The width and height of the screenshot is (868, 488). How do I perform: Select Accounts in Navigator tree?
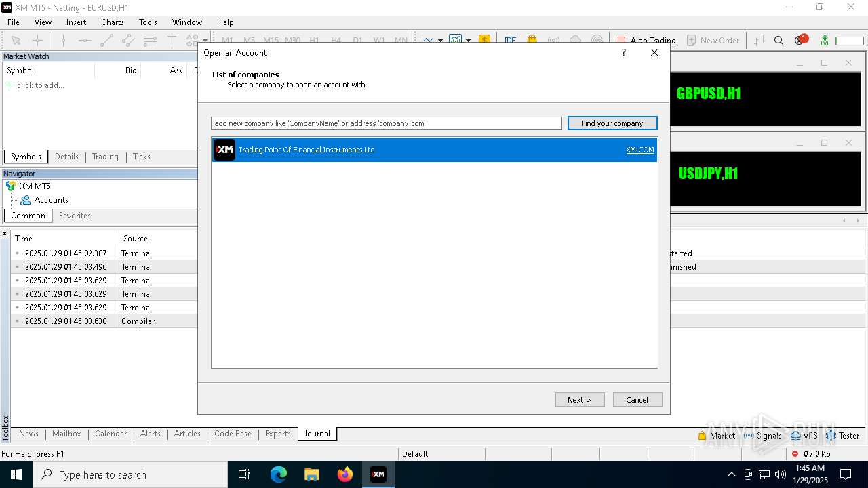click(52, 200)
